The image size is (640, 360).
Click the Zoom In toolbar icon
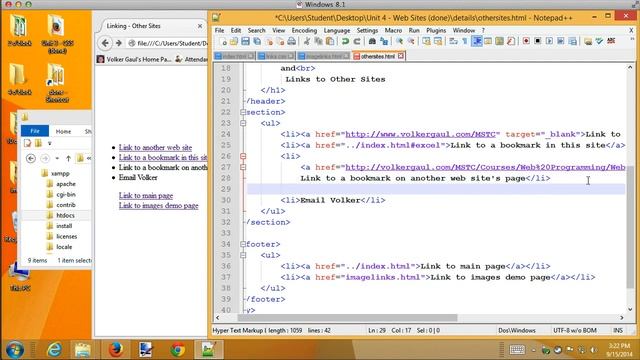tap(399, 41)
